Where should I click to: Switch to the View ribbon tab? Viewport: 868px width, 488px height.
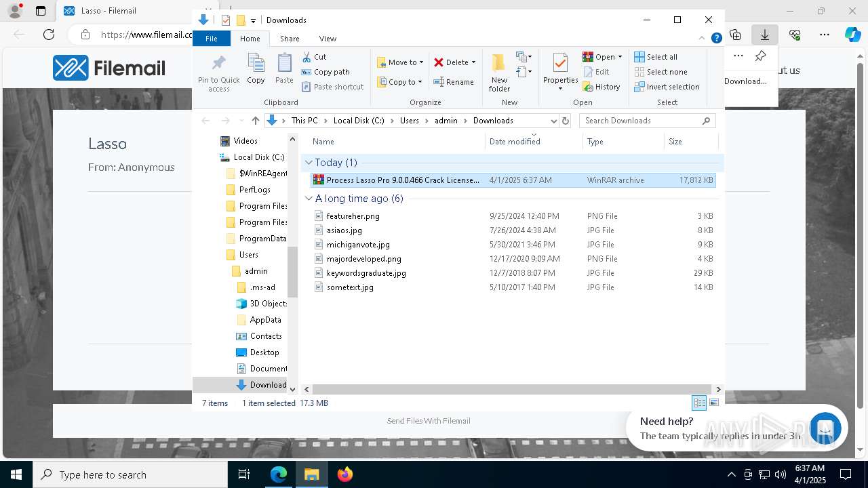328,39
